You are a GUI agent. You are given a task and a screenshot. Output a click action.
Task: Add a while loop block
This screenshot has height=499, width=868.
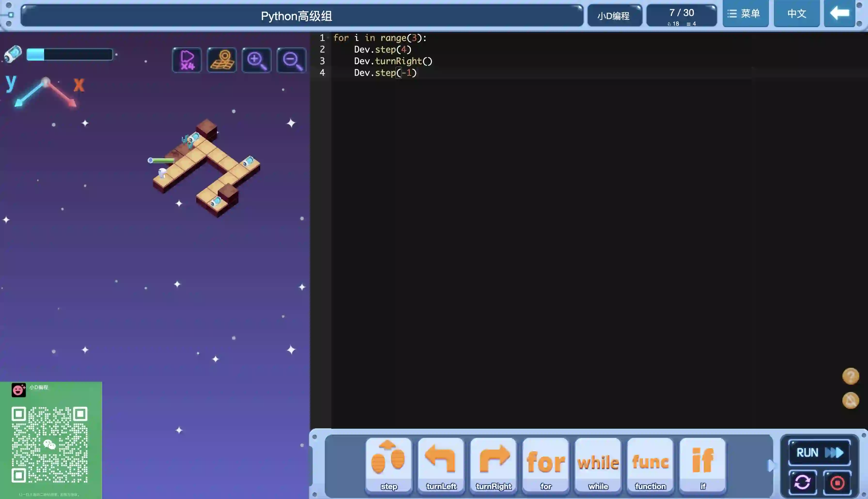598,464
